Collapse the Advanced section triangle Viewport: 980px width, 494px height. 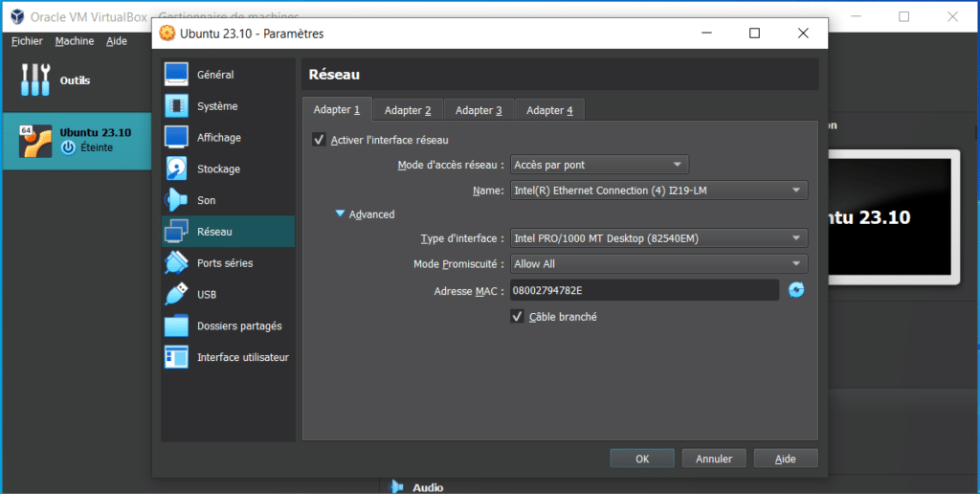click(340, 213)
